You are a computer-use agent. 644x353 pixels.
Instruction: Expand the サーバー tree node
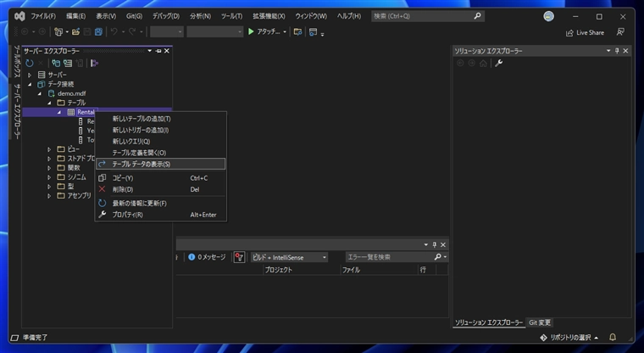coord(30,75)
